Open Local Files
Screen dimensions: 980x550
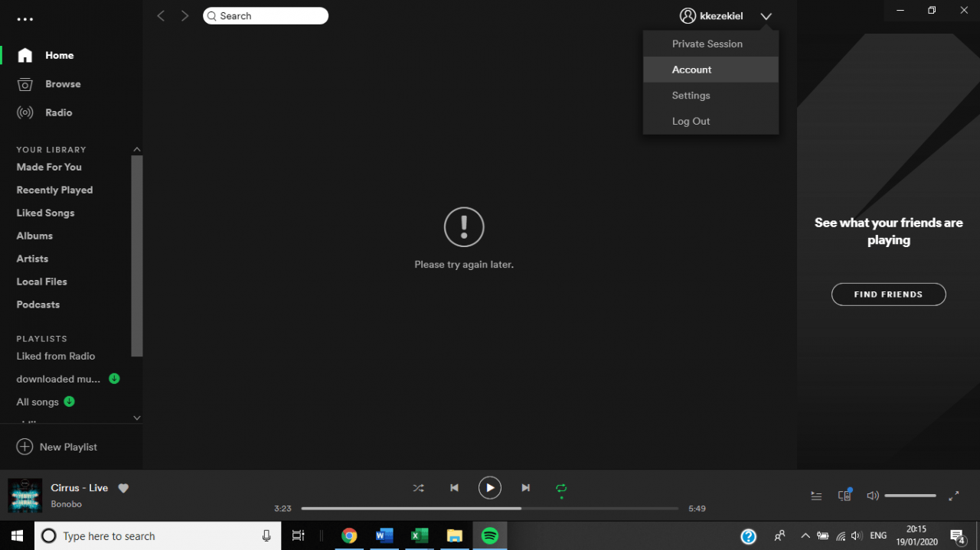coord(41,282)
